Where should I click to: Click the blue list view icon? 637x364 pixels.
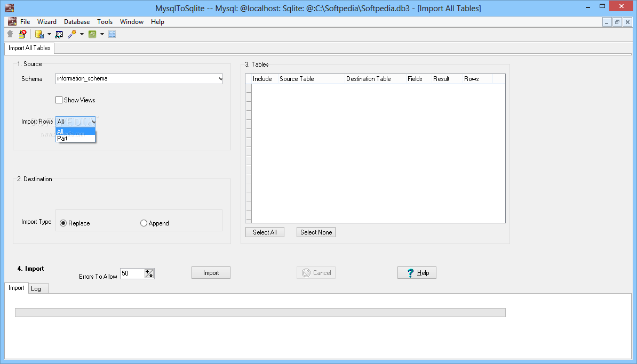pyautogui.click(x=112, y=35)
